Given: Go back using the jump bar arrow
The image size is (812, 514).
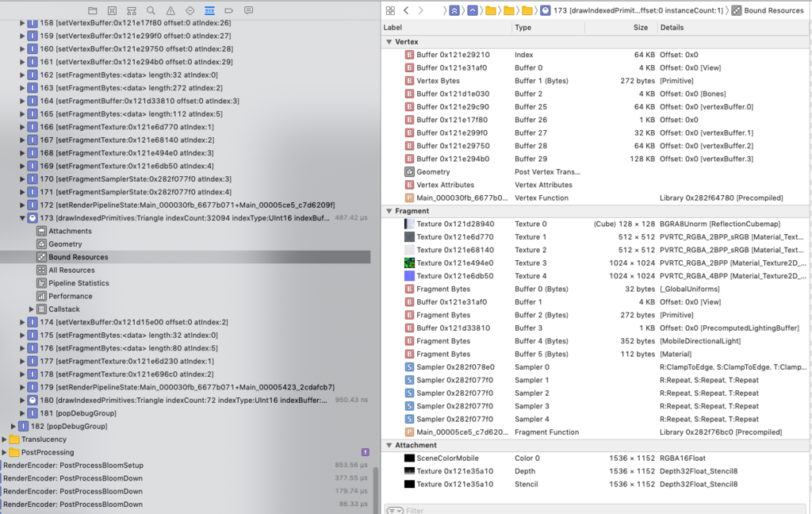Looking at the screenshot, I should coord(406,10).
